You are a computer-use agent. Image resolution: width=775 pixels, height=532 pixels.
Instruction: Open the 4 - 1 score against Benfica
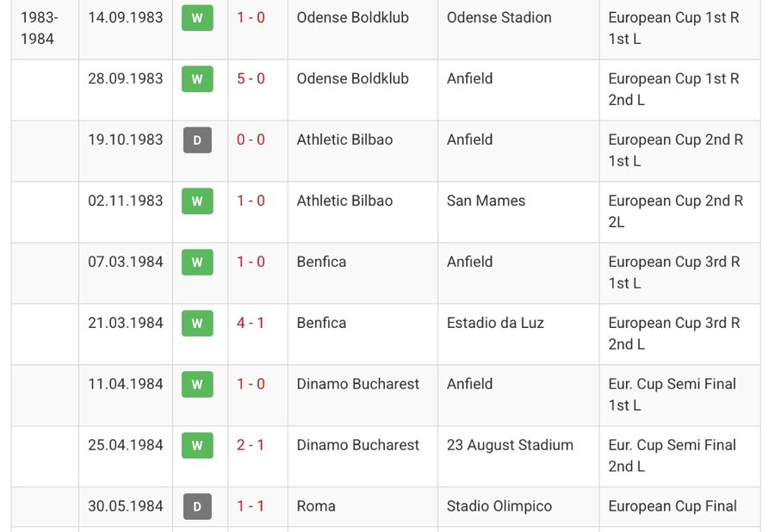pyautogui.click(x=250, y=323)
